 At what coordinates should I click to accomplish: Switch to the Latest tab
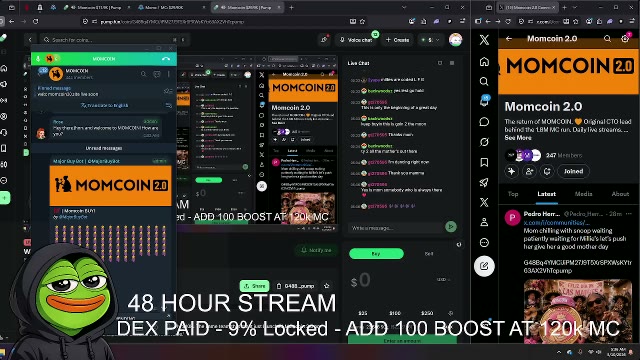[x=546, y=194]
